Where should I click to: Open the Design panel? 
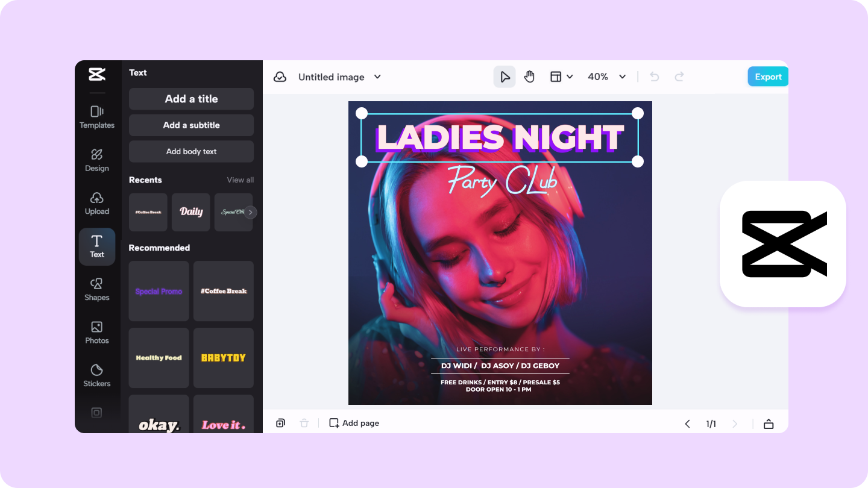coord(97,160)
